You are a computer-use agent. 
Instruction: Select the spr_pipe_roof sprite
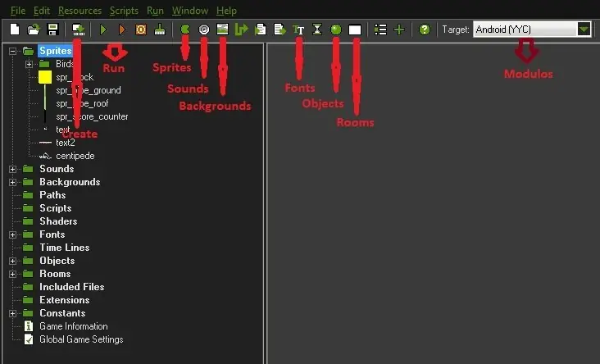(x=82, y=103)
